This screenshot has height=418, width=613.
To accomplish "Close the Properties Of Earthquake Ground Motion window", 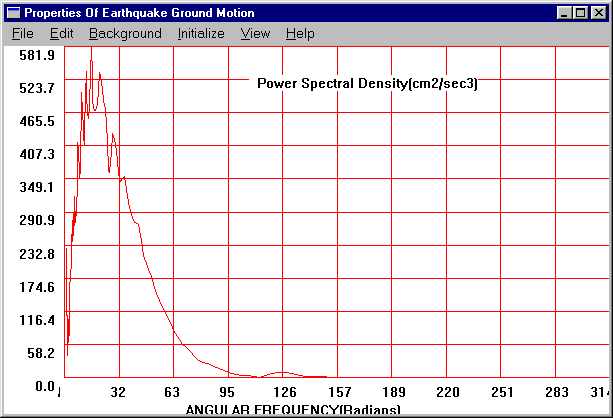I will 599,13.
